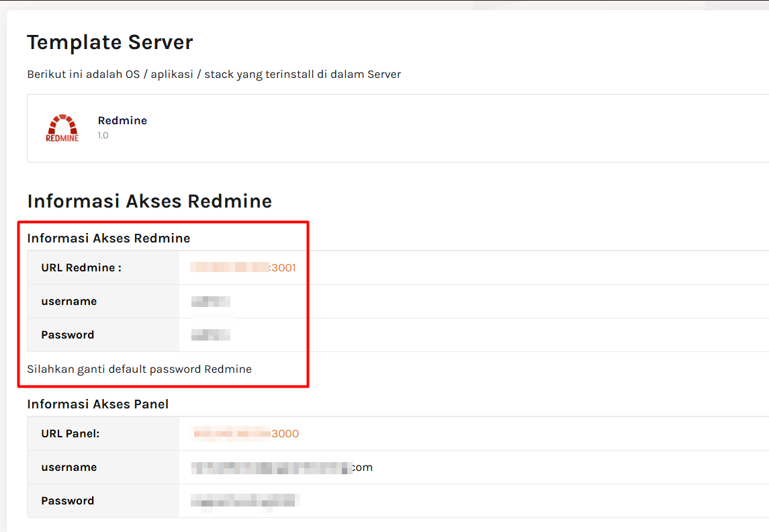This screenshot has height=532, width=769.
Task: Click the redacted Redmine password value
Action: coord(210,334)
